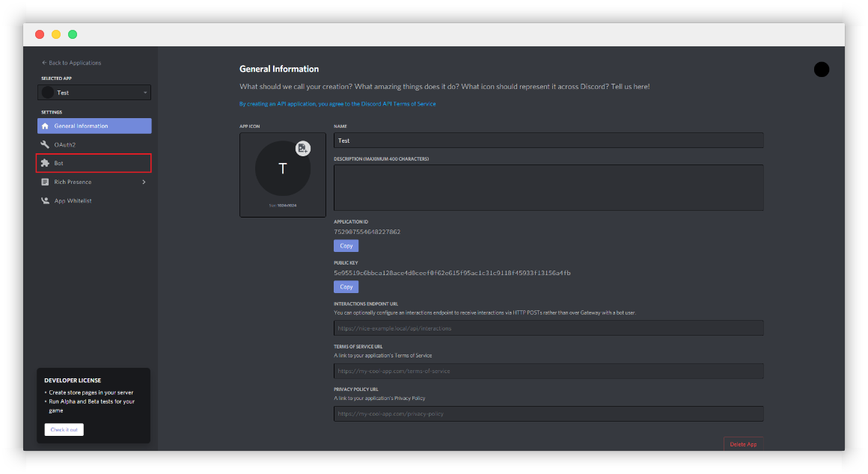
Task: Click the Description text area
Action: point(548,188)
